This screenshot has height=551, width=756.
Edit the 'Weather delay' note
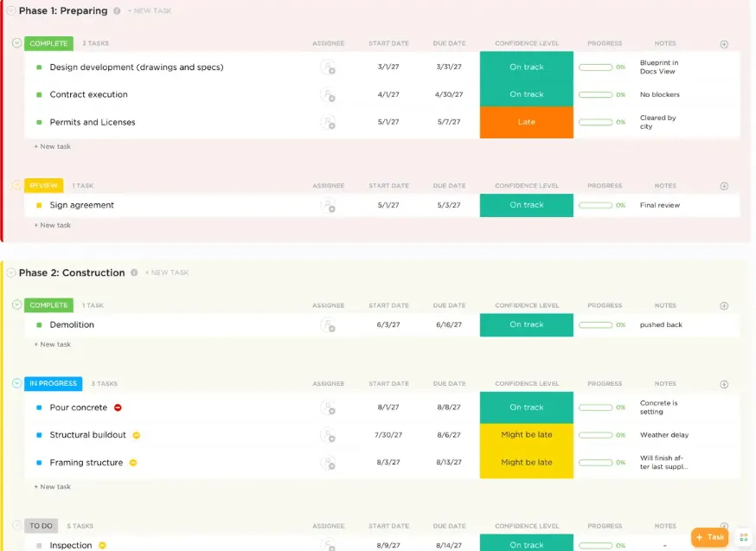664,435
